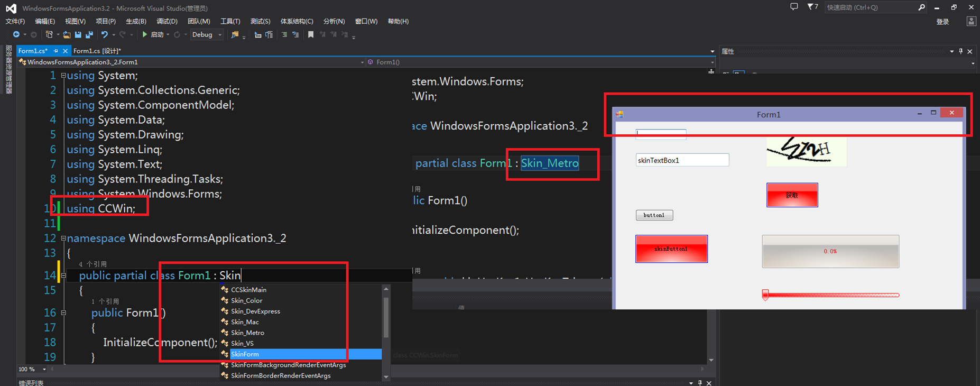This screenshot has width=980, height=386.
Task: Click the Quick Launch search magnifier
Action: coord(921,7)
